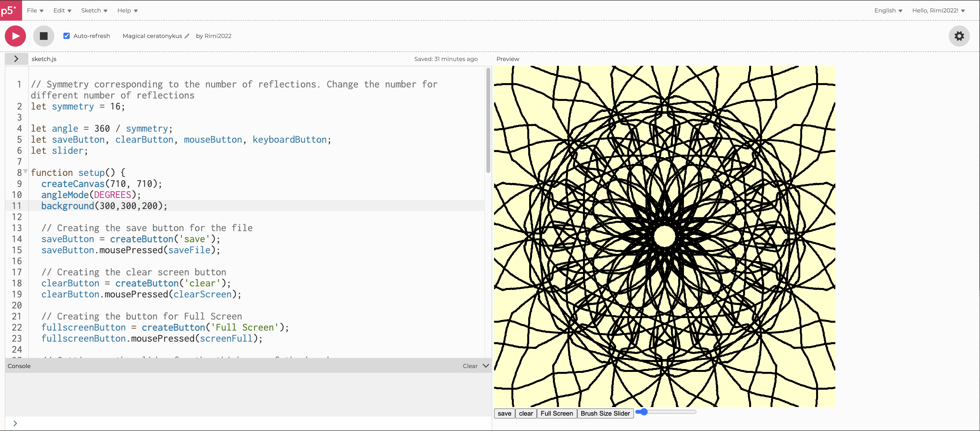Run the sketch with the Play button

(x=15, y=36)
